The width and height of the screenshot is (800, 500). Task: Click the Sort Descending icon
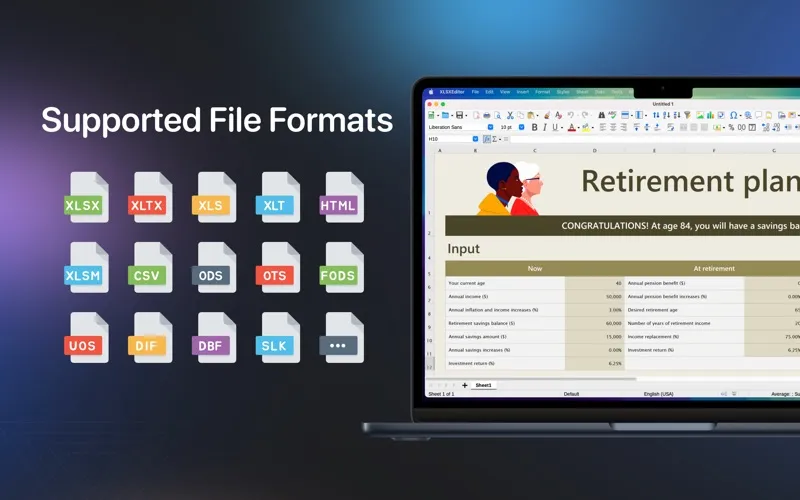click(677, 115)
